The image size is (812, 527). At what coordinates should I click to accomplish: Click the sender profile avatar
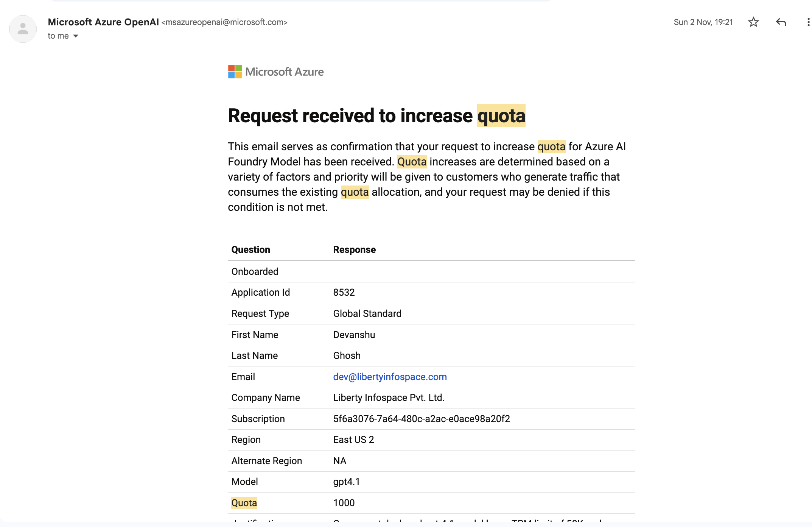pos(23,29)
